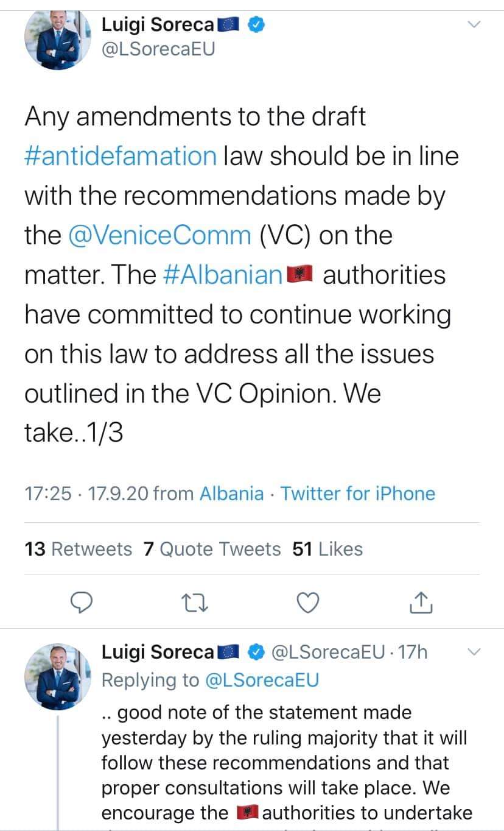Open the #Albanian hashtag
This screenshot has width=504, height=831.
pyautogui.click(x=223, y=275)
